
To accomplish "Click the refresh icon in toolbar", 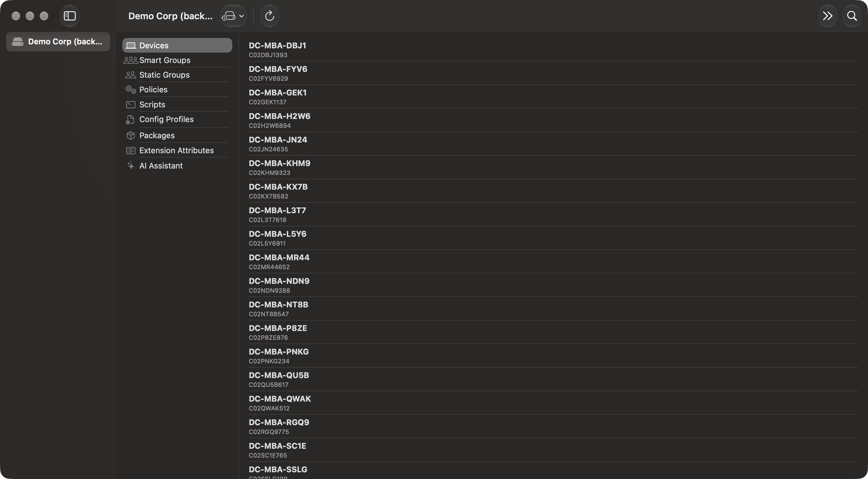I will click(269, 16).
